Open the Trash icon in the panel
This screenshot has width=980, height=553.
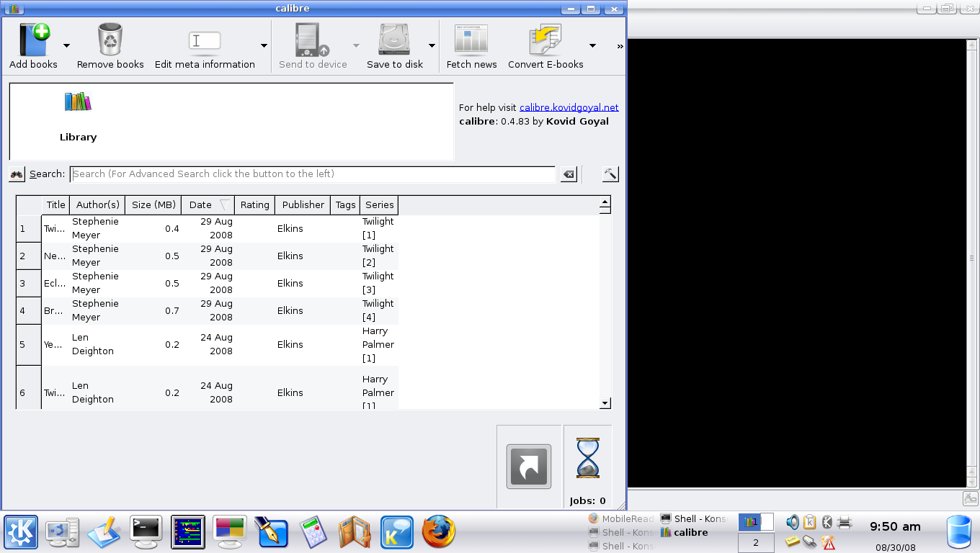pos(959,533)
